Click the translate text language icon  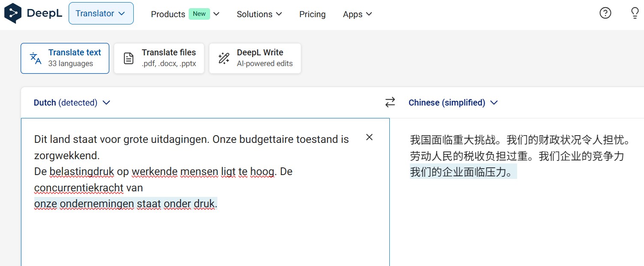point(36,58)
